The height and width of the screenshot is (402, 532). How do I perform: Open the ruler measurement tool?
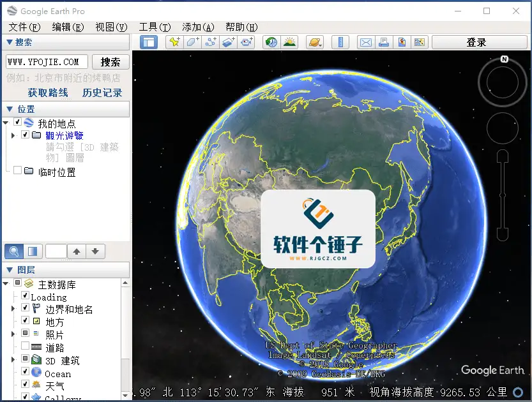(340, 42)
